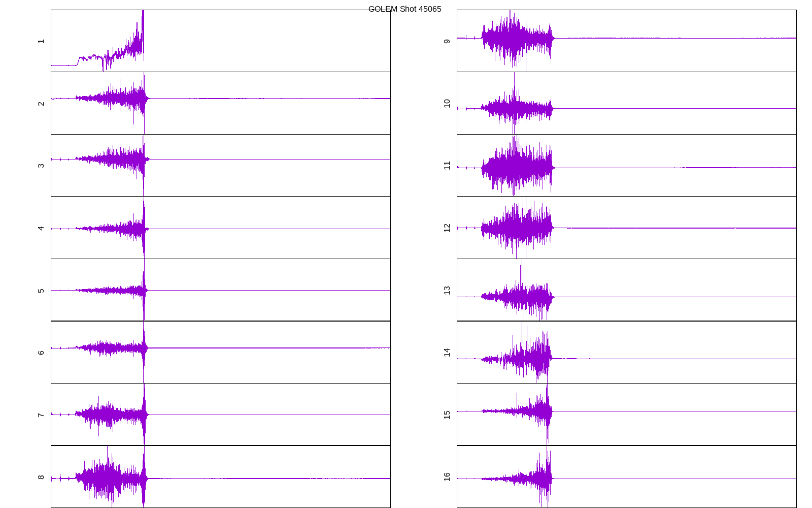Viewport: 812px width, 508px height.
Task: Open the channel 9 waveform panel
Action: tap(626, 41)
